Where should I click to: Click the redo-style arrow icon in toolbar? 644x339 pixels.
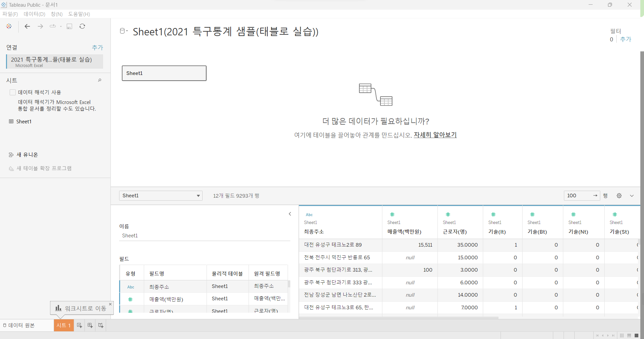point(53,26)
